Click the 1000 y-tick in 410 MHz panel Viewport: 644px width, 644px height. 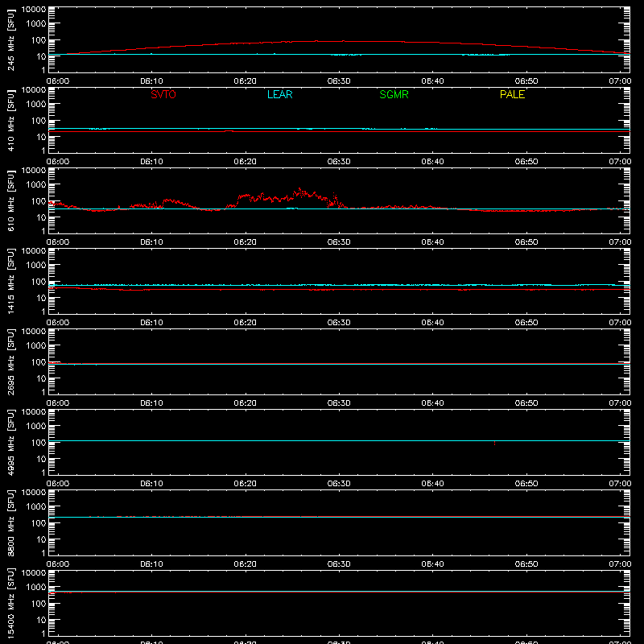coord(36,105)
